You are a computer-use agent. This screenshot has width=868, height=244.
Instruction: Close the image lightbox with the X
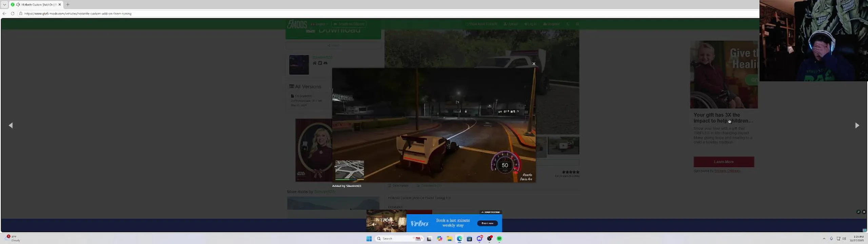534,64
